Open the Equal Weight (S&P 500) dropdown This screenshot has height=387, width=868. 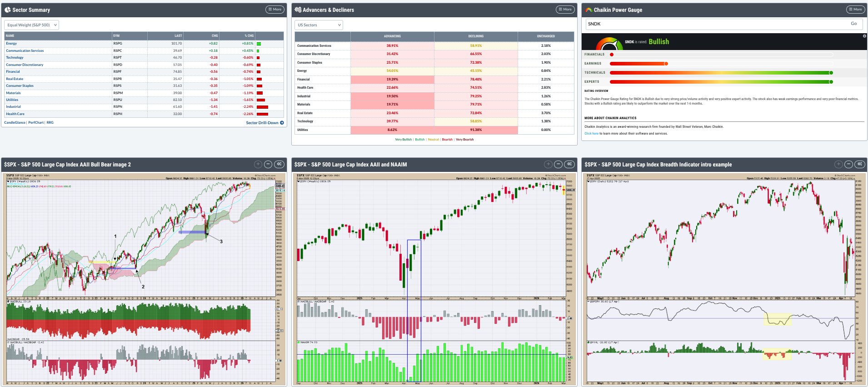point(32,25)
